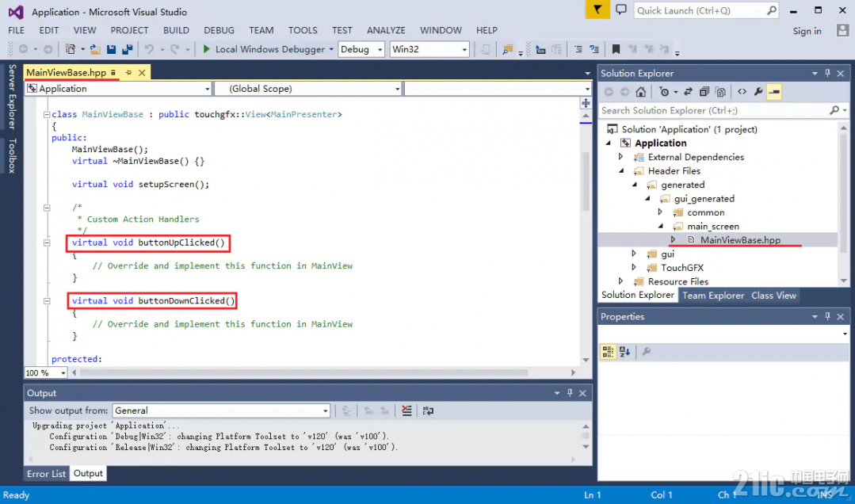Screen dimensions: 855x504
Task: Open the PROJECT menu
Action: 129,30
